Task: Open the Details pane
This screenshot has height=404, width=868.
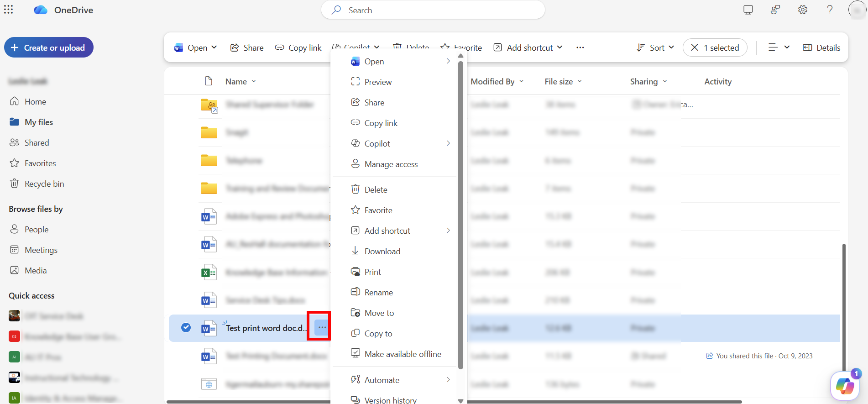Action: (821, 47)
